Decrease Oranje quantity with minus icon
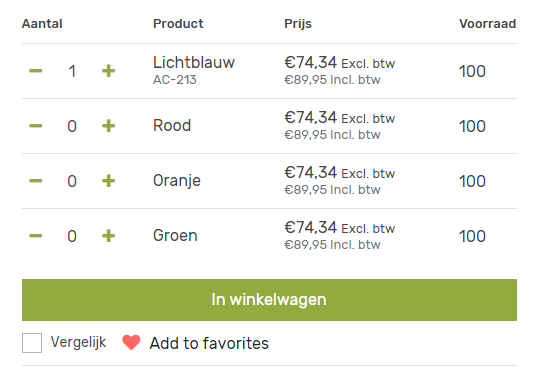This screenshot has height=373, width=541. tap(36, 181)
